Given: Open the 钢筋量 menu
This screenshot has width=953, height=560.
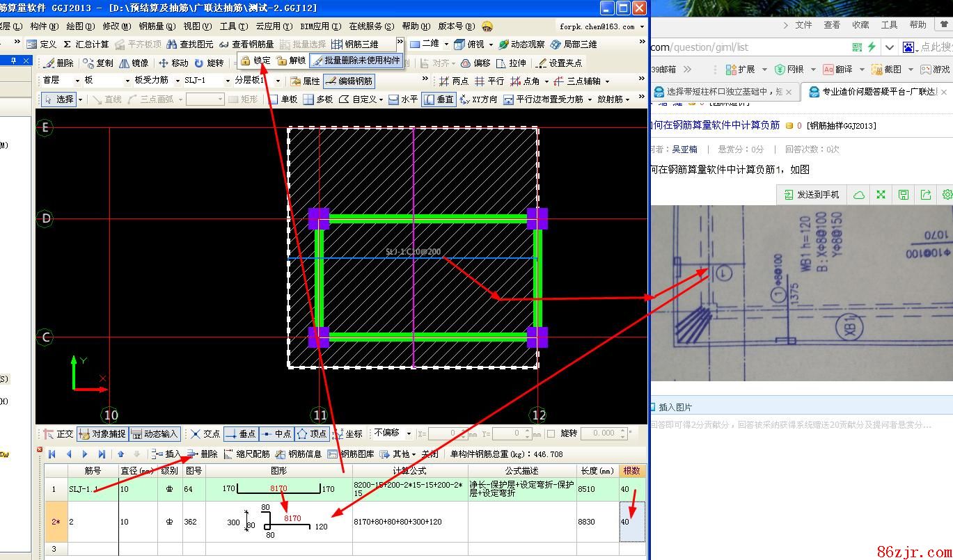Looking at the screenshot, I should point(157,26).
